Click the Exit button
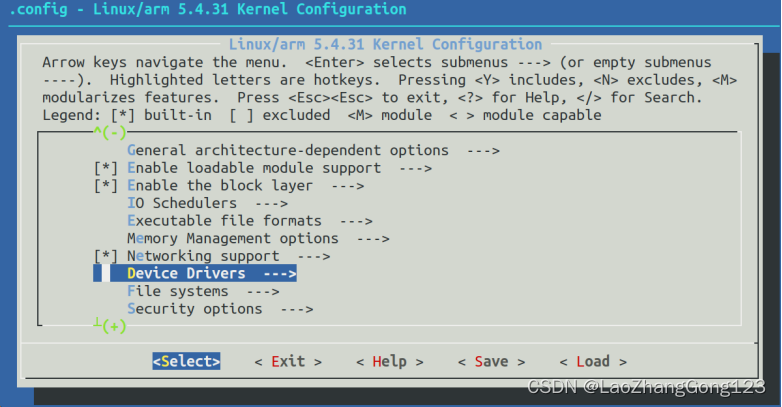Image resolution: width=782 pixels, height=407 pixels. 288,361
